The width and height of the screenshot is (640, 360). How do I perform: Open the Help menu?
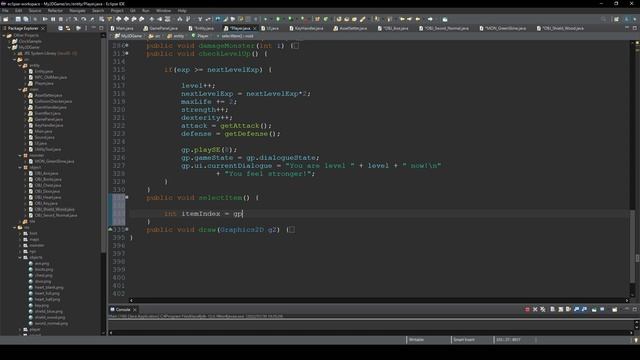point(182,11)
